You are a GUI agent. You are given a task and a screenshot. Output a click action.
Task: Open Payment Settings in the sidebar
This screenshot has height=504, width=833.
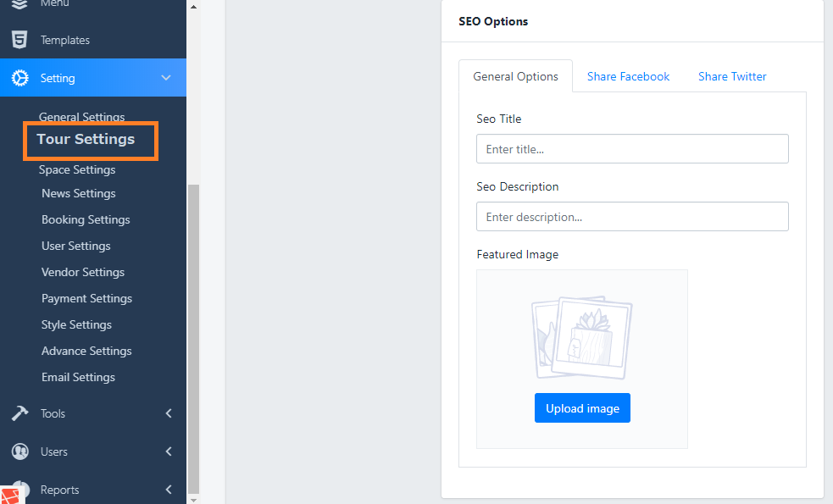tap(86, 298)
